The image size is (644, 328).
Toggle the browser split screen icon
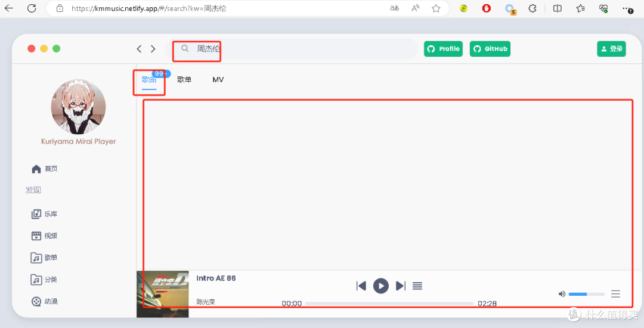(x=558, y=8)
